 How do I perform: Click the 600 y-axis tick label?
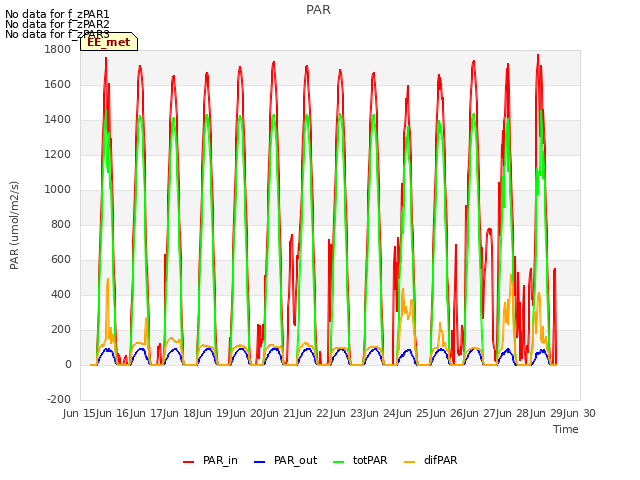(x=61, y=260)
